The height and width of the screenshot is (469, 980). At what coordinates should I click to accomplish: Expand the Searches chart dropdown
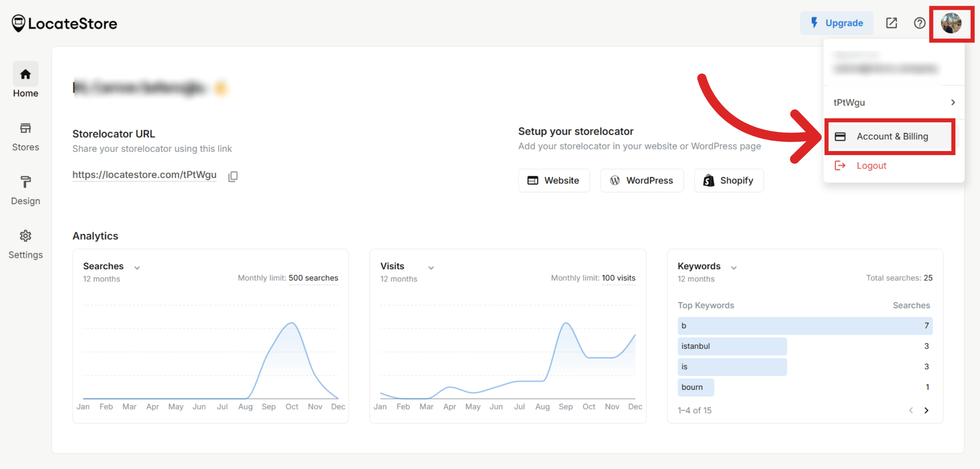point(137,267)
